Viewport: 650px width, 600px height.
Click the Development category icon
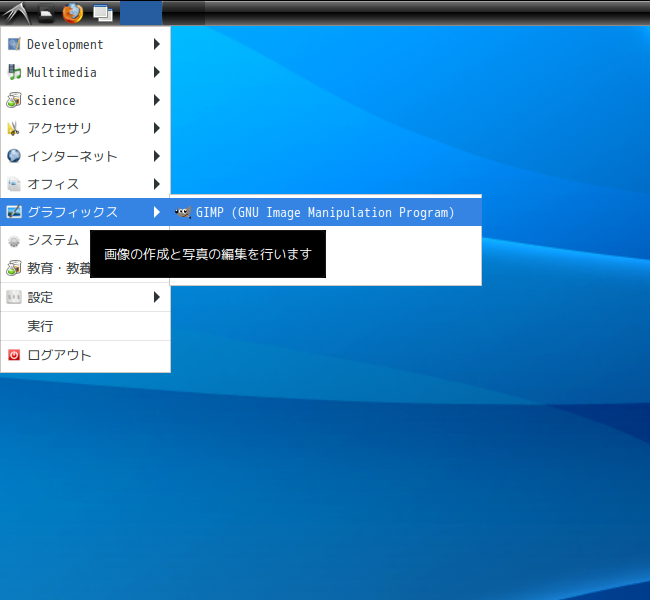pos(14,44)
